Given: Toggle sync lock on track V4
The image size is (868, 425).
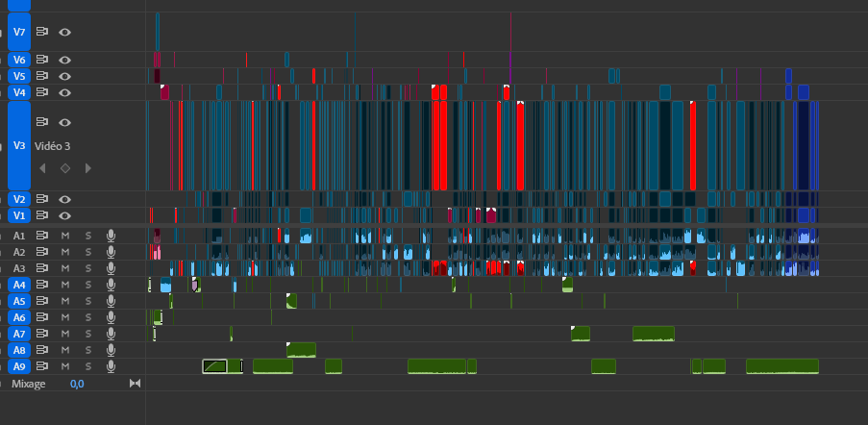Looking at the screenshot, I should pyautogui.click(x=42, y=92).
